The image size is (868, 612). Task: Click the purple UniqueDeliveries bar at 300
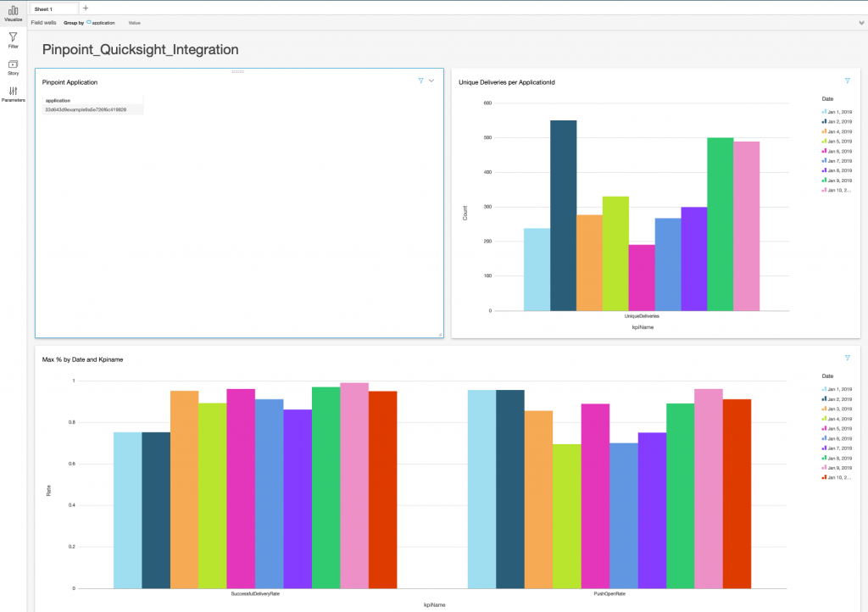point(694,259)
